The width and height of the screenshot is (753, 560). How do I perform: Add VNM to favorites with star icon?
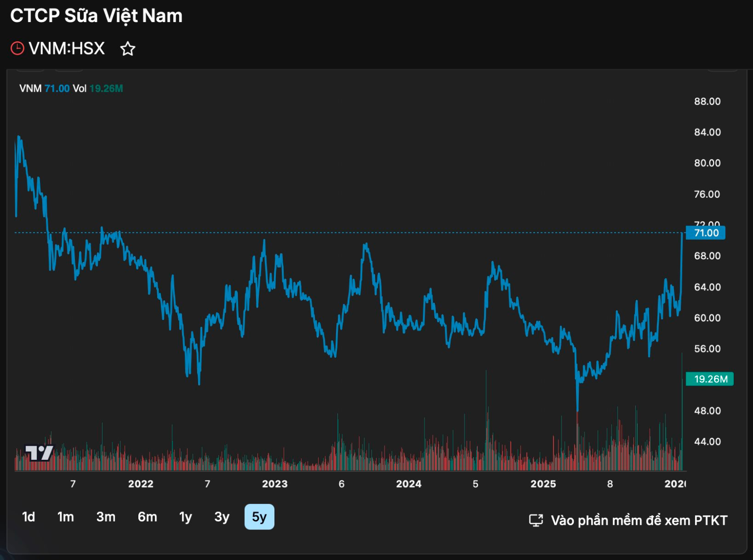[128, 49]
